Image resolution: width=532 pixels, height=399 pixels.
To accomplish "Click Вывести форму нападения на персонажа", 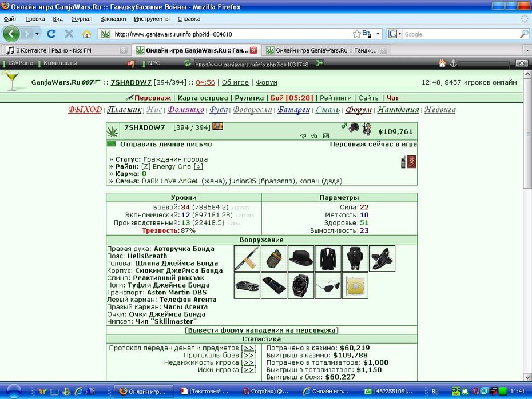I will point(261,330).
